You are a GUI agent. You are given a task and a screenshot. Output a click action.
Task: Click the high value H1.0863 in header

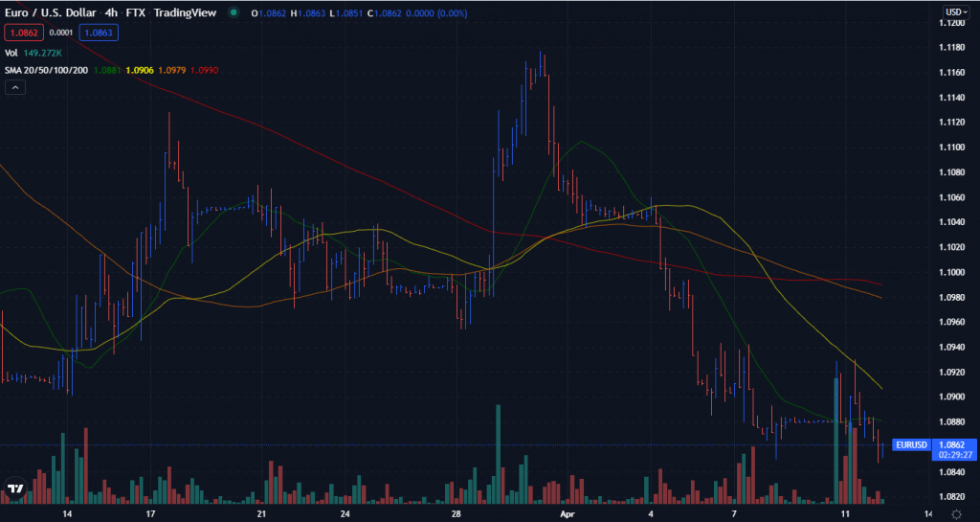[x=308, y=12]
